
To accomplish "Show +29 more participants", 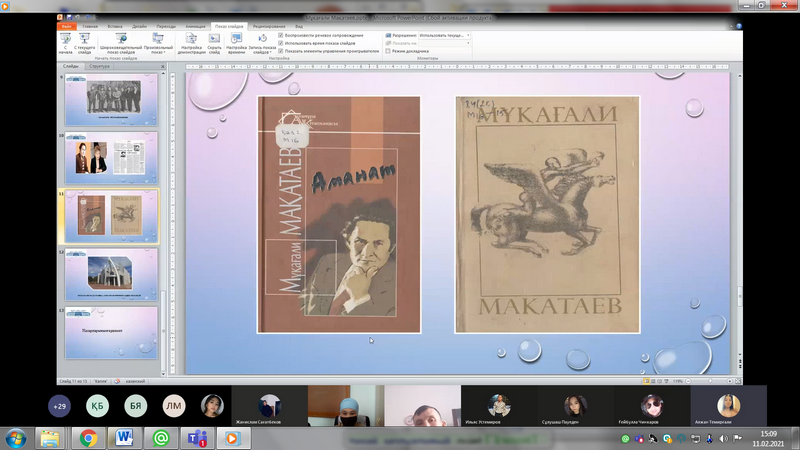I will tap(59, 406).
